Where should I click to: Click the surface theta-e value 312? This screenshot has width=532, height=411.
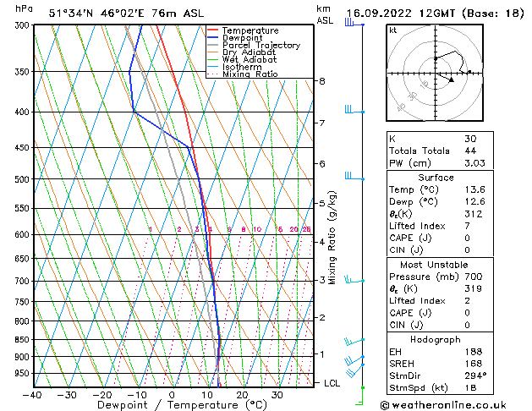[x=474, y=214]
